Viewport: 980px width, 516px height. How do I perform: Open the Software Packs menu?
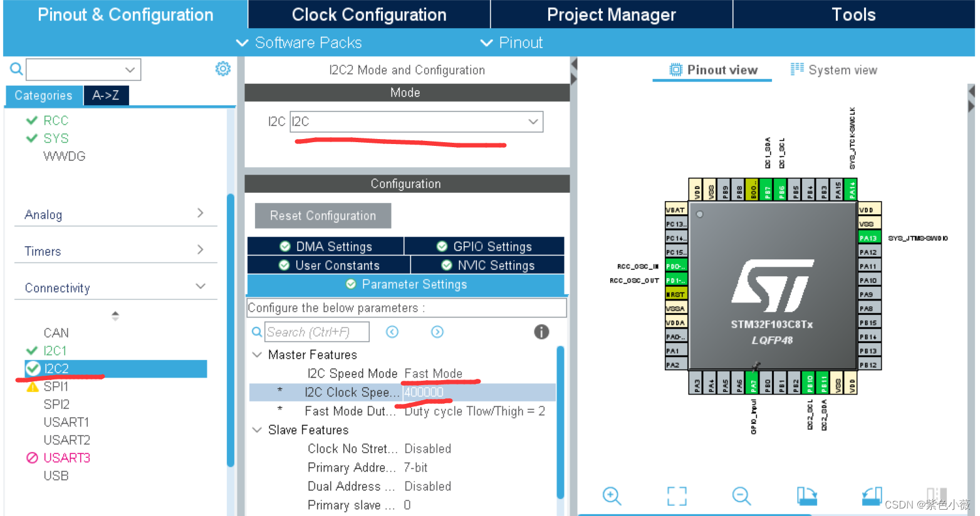(x=299, y=43)
